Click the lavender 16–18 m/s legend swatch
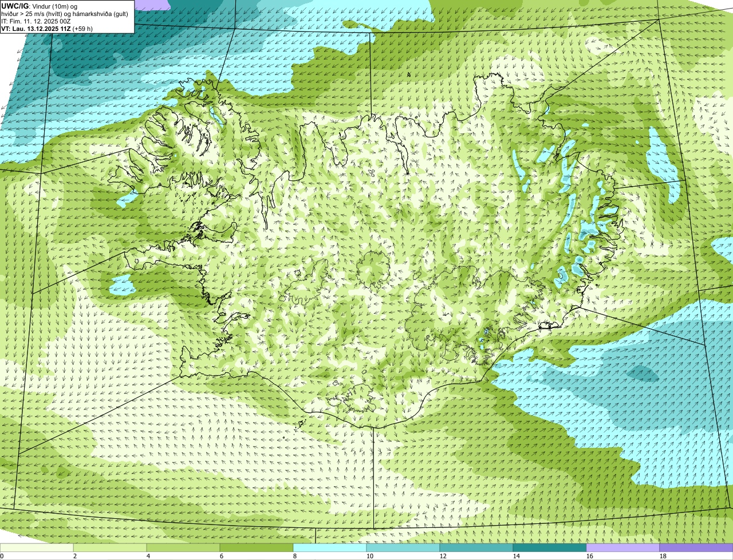The width and height of the screenshot is (733, 560). (623, 548)
